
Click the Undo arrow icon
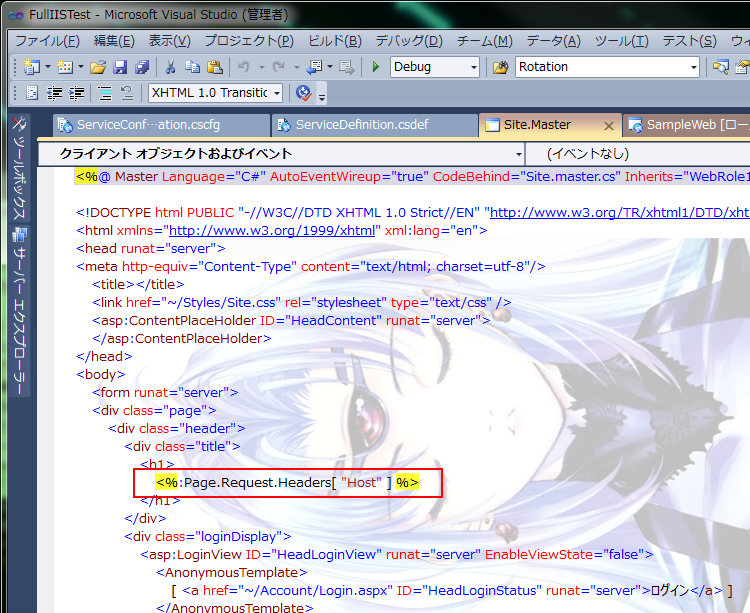[244, 67]
